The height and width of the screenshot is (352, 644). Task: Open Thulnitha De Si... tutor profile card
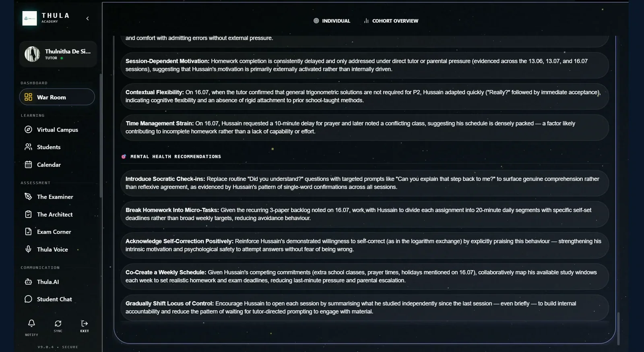click(58, 54)
